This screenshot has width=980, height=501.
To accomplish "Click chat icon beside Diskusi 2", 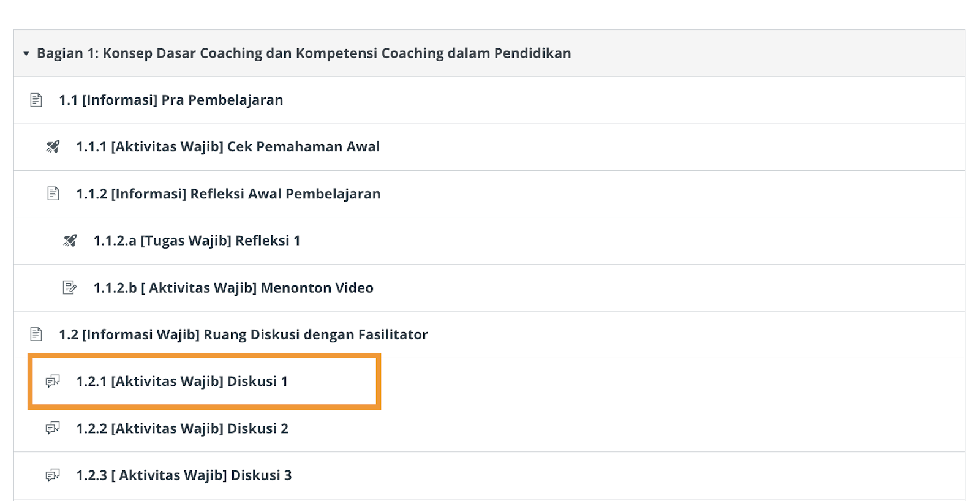I will [53, 428].
